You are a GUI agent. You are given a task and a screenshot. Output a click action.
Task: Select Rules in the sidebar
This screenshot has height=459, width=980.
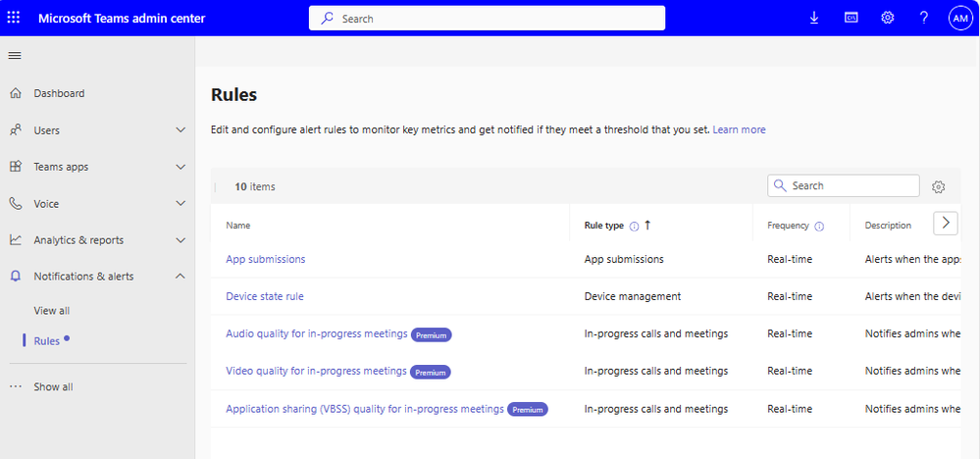tap(47, 341)
